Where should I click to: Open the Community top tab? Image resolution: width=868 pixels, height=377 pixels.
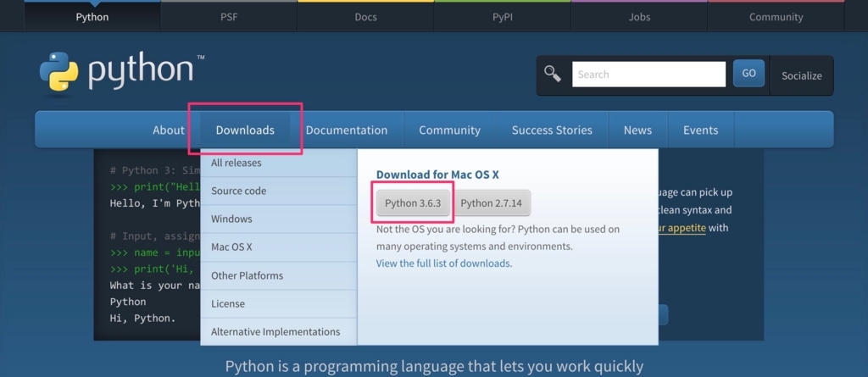click(776, 17)
